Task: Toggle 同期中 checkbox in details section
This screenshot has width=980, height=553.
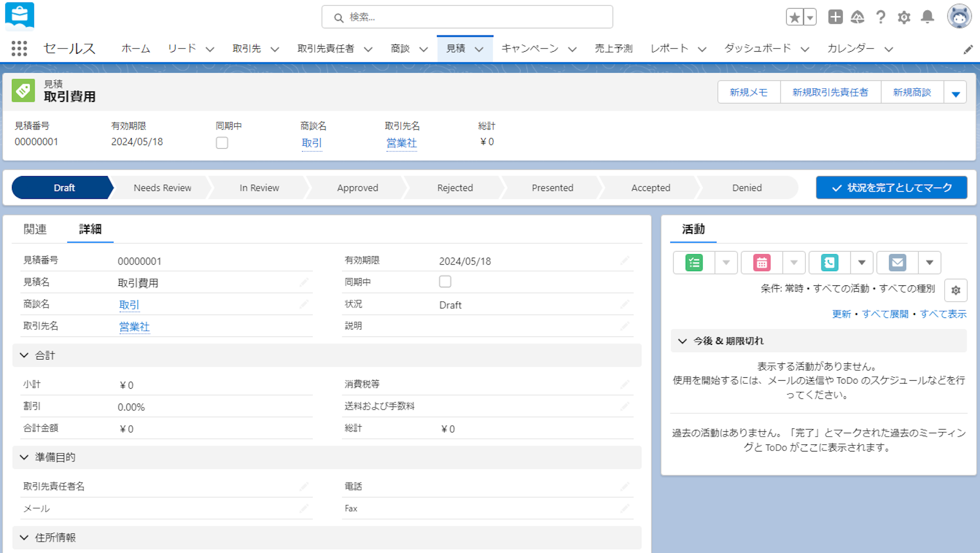Action: pyautogui.click(x=445, y=282)
